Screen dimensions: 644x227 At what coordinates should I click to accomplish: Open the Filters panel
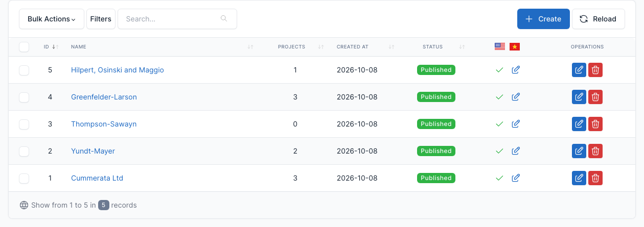tap(101, 19)
